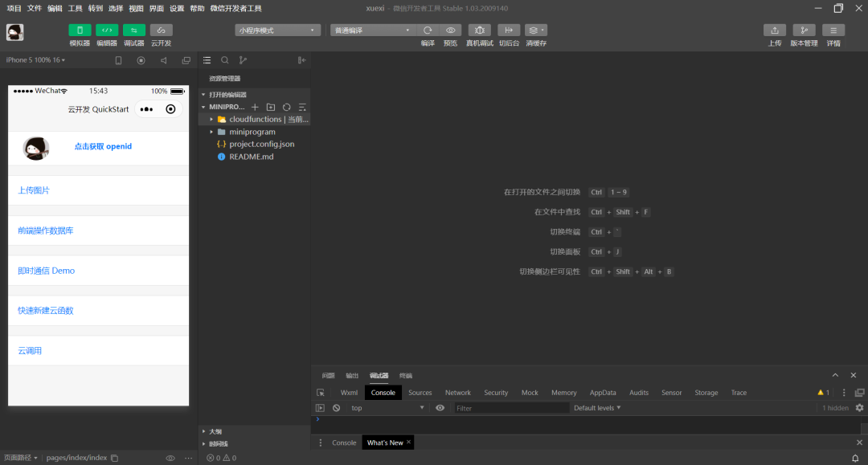868x465 pixels.
Task: Tap 前端操作数据库 in the simulator
Action: [45, 230]
